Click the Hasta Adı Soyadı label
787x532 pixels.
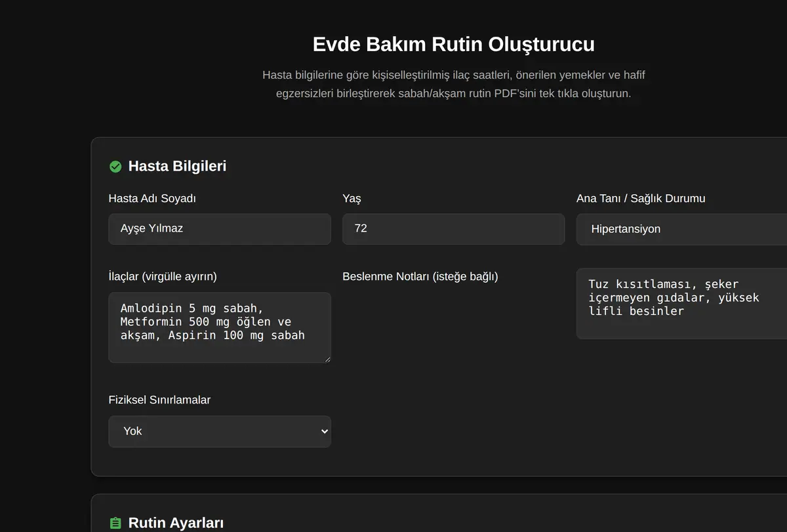[152, 198]
